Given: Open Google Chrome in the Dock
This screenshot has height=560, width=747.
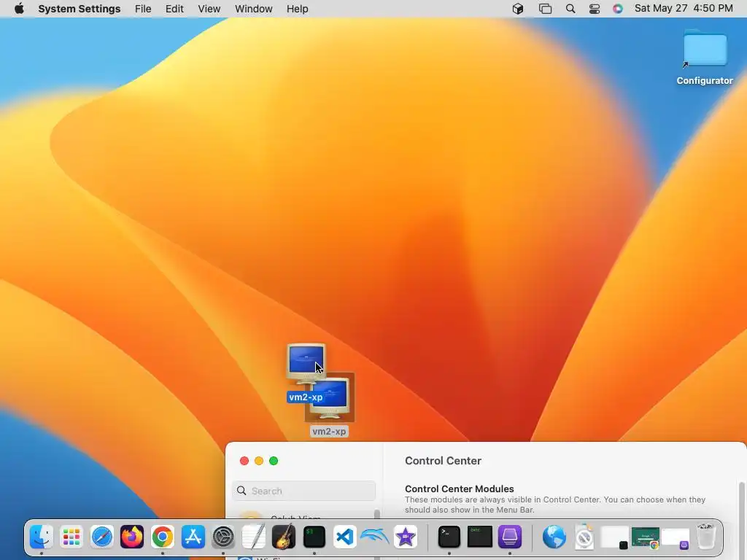Looking at the screenshot, I should tap(163, 537).
